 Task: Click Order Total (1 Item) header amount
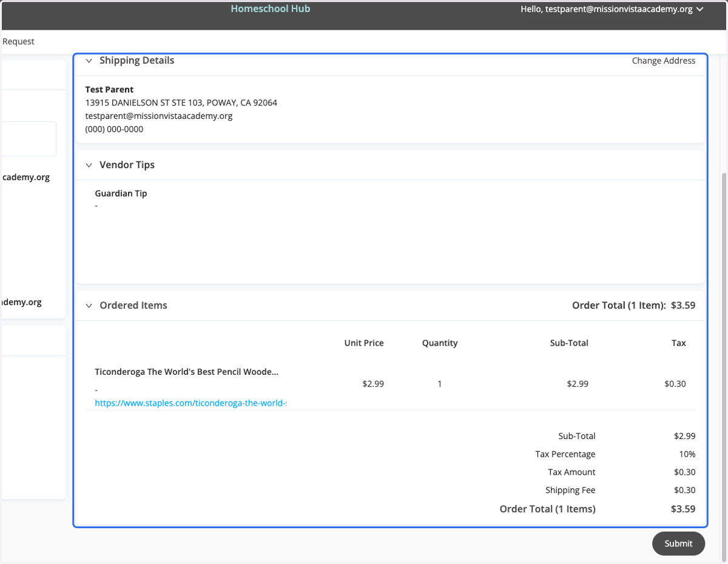tap(633, 306)
